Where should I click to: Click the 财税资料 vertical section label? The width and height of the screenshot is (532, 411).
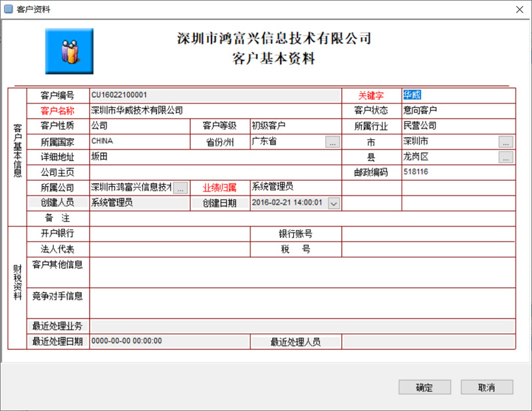point(17,283)
